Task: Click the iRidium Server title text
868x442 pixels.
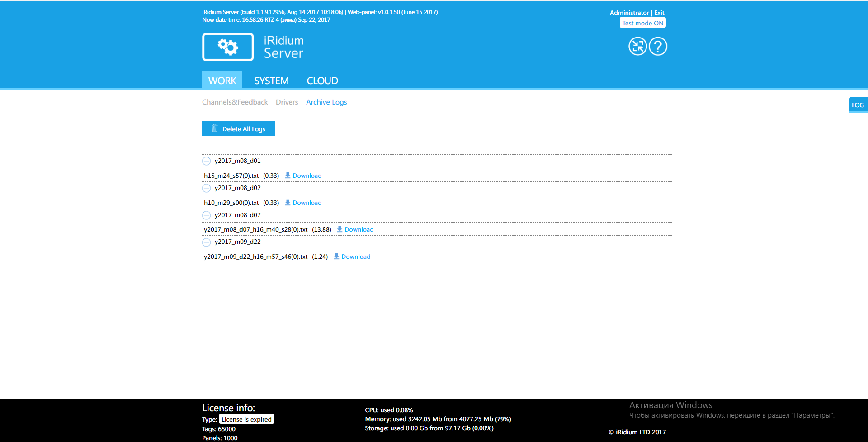Action: pos(283,47)
